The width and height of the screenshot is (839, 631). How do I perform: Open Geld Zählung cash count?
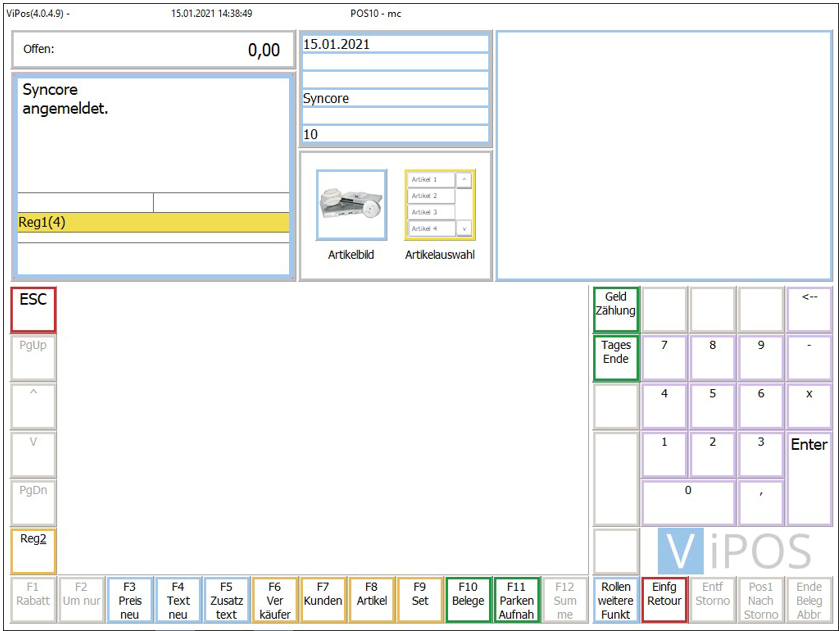pos(616,309)
